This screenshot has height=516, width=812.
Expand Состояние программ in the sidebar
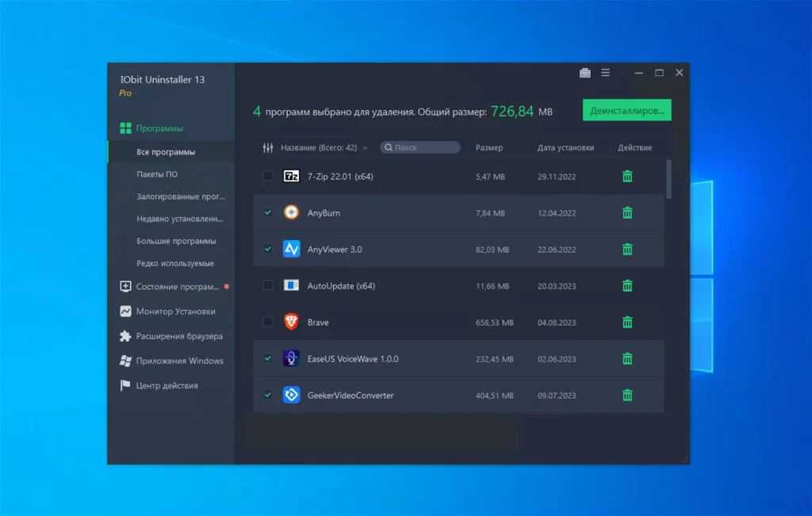pos(176,287)
